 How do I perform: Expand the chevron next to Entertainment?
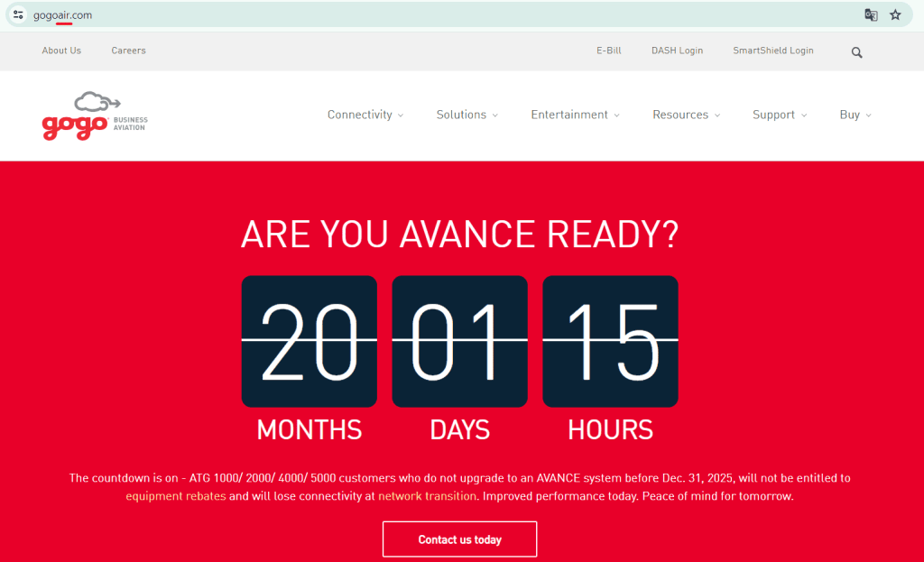pyautogui.click(x=616, y=115)
